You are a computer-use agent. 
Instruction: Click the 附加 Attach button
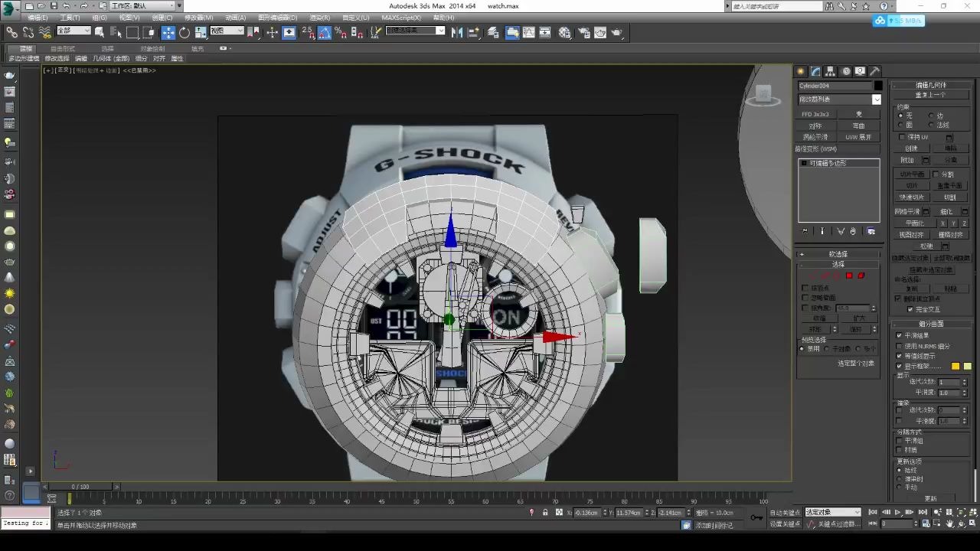907,160
